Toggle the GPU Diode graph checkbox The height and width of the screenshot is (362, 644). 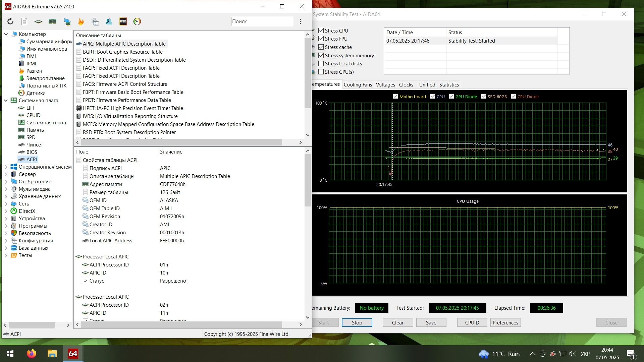pos(451,97)
